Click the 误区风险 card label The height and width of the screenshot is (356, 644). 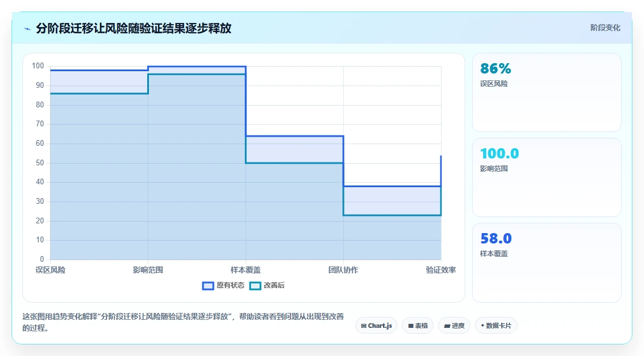point(494,84)
